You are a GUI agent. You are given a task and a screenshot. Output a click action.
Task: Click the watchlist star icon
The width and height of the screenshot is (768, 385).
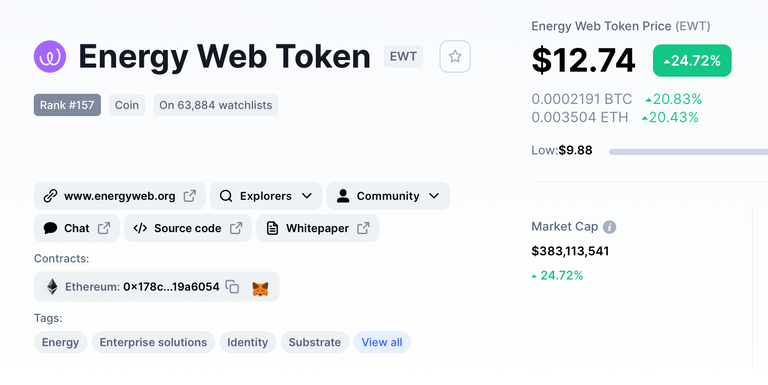tap(455, 56)
